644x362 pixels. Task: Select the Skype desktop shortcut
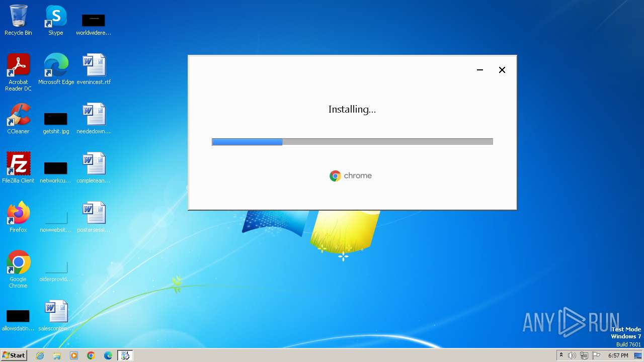point(56,20)
